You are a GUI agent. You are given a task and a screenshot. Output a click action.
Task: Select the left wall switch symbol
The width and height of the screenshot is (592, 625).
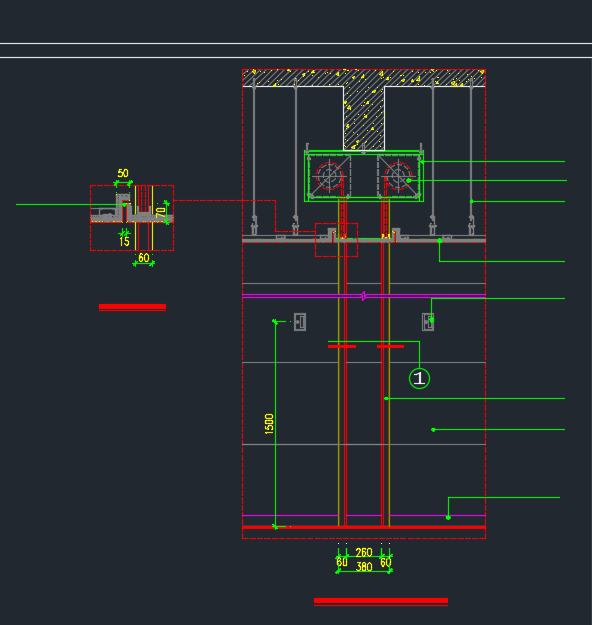coord(300,322)
